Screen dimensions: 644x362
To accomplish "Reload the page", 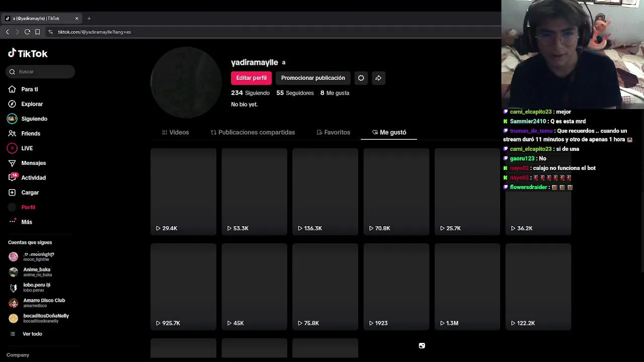I will [x=27, y=32].
